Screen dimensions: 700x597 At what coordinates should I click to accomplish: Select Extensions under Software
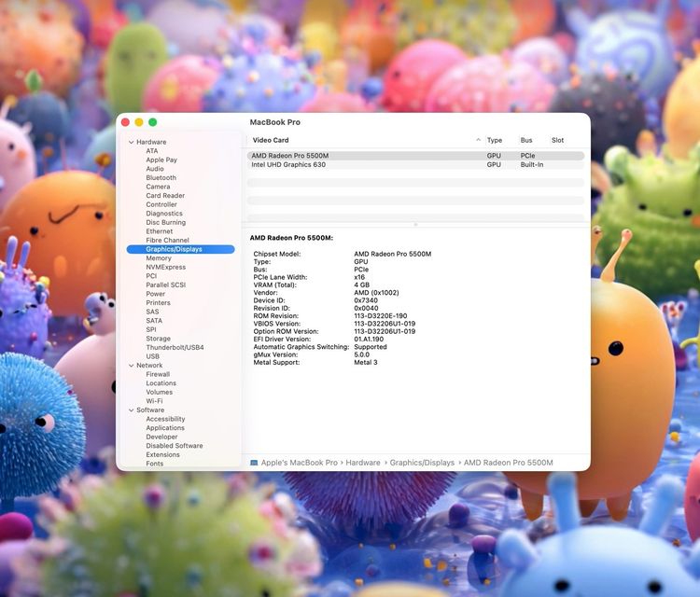coord(162,454)
